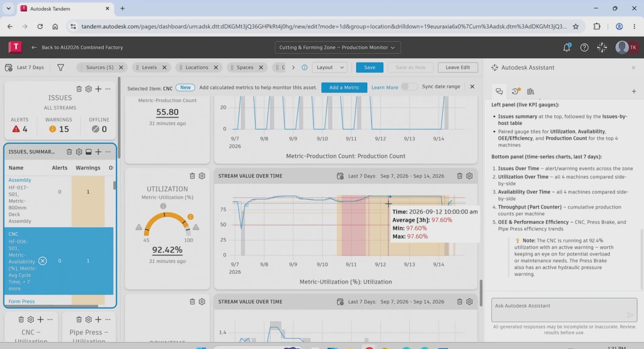Click layout icon in Issues Summary header

pos(88,152)
